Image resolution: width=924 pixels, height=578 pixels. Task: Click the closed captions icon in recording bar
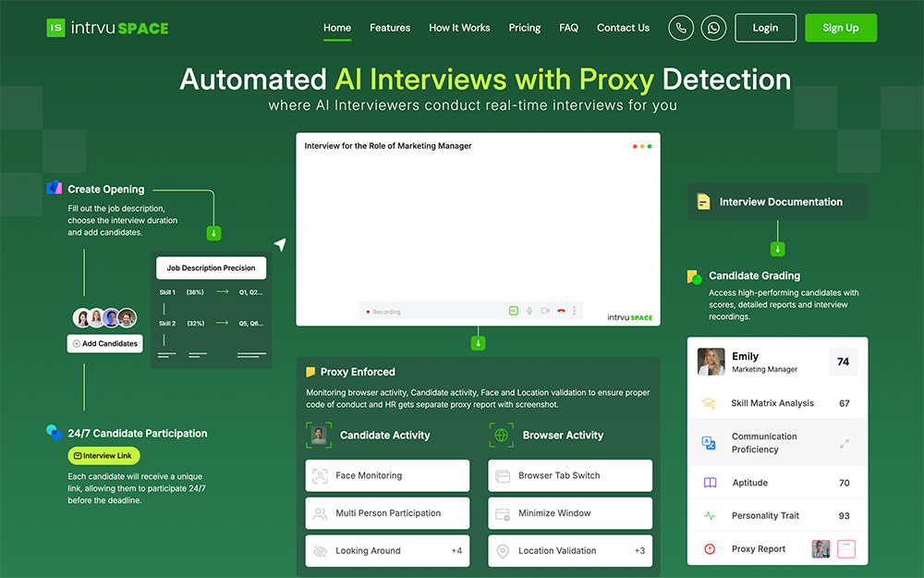coord(513,311)
